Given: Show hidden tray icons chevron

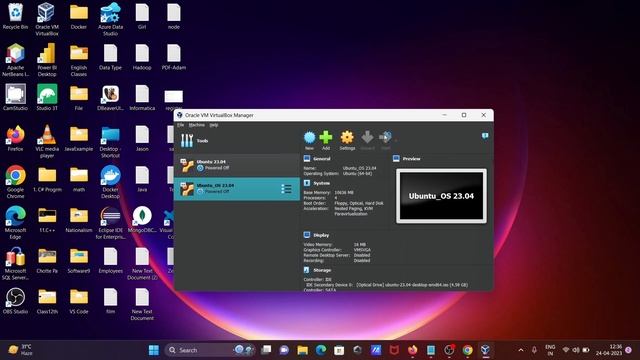Looking at the screenshot, I should coord(521,350).
